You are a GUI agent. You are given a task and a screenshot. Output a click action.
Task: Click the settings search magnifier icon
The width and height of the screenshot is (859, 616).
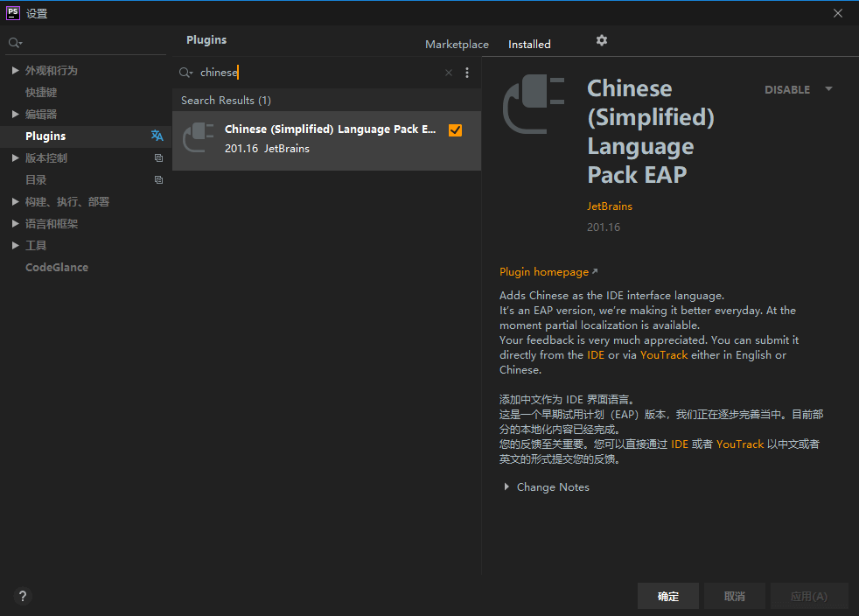point(16,43)
